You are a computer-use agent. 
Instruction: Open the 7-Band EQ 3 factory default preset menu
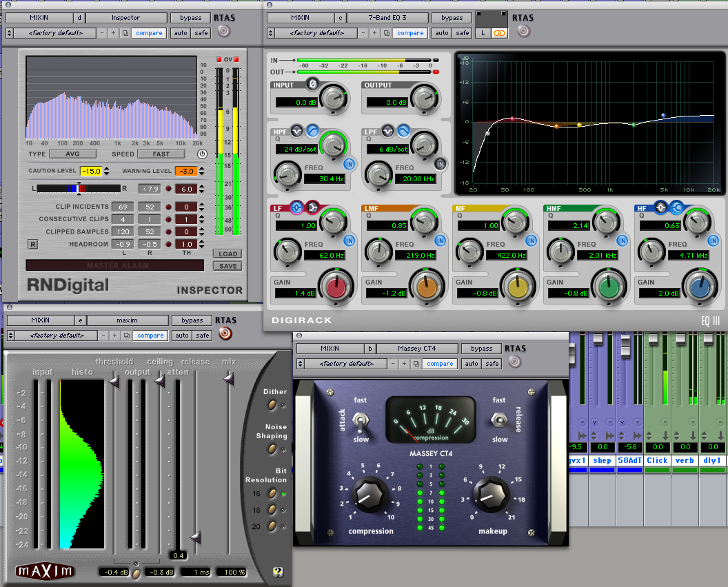(x=318, y=33)
